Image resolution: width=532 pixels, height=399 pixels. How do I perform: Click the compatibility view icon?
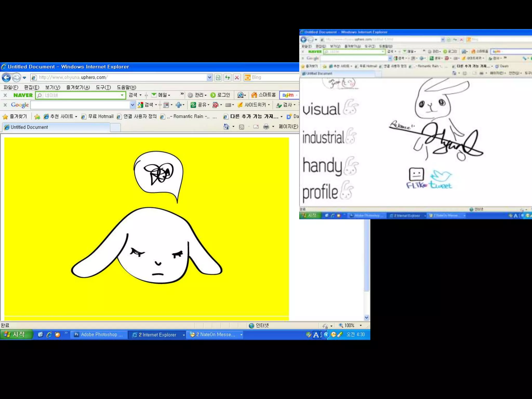point(218,77)
